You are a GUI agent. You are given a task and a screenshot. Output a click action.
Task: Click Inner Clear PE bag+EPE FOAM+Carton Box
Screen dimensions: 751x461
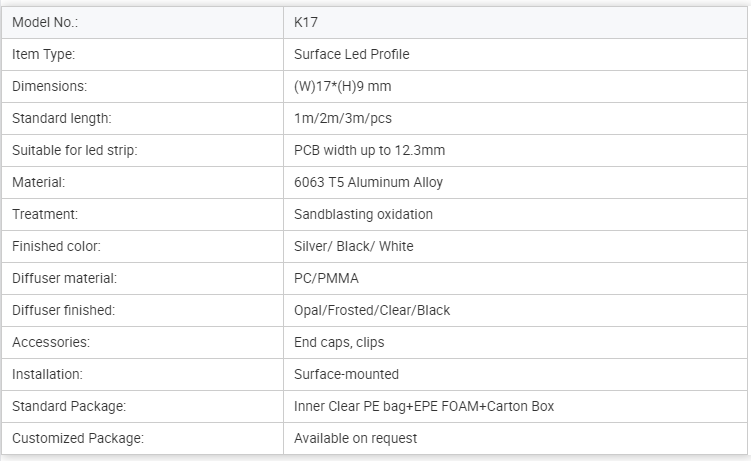[x=424, y=406]
